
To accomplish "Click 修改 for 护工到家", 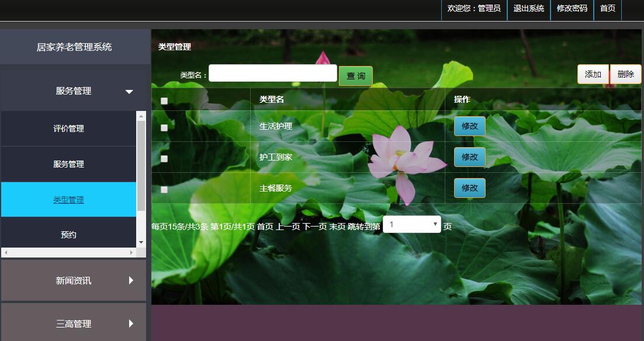I will pyautogui.click(x=469, y=156).
